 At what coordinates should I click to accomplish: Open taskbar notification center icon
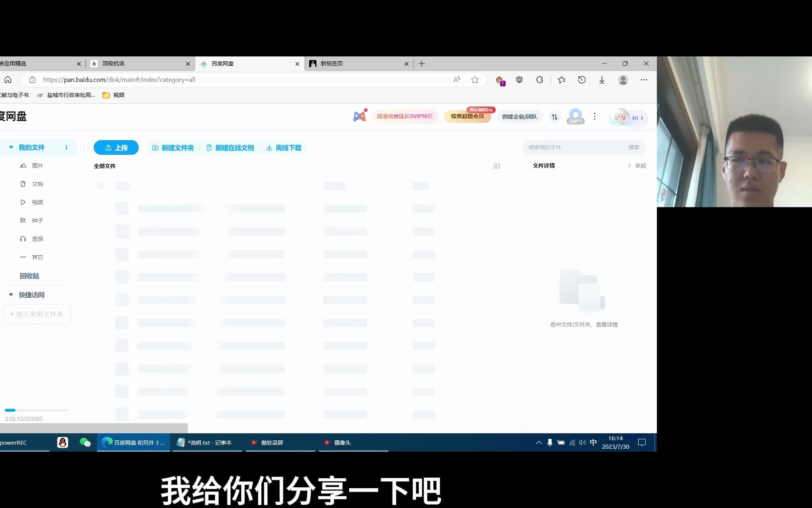(x=642, y=443)
